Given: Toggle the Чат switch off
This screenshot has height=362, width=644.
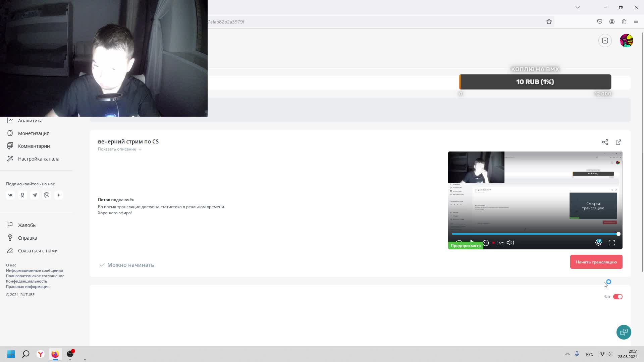Looking at the screenshot, I should [618, 297].
